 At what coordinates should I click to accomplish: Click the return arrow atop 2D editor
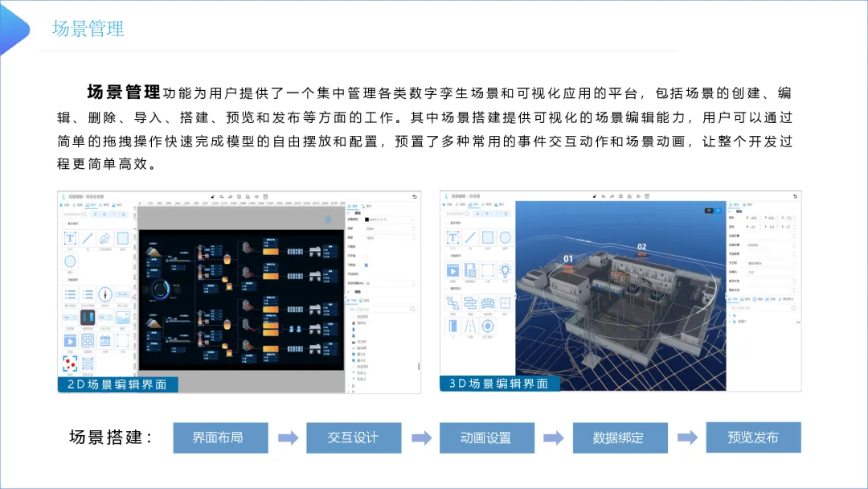point(414,196)
